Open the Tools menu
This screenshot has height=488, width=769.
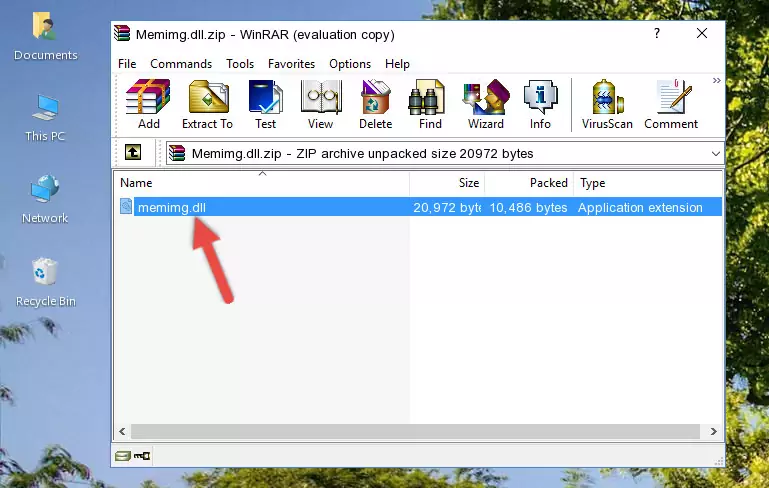(x=240, y=64)
